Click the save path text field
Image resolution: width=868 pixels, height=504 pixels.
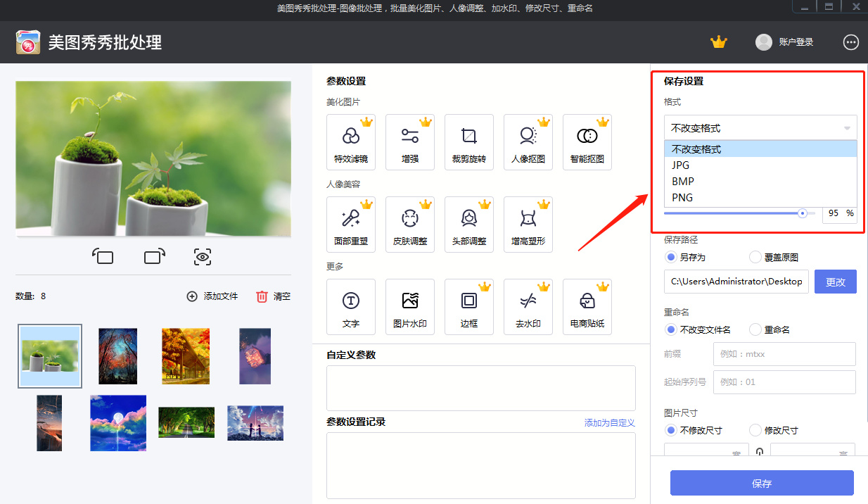(736, 282)
